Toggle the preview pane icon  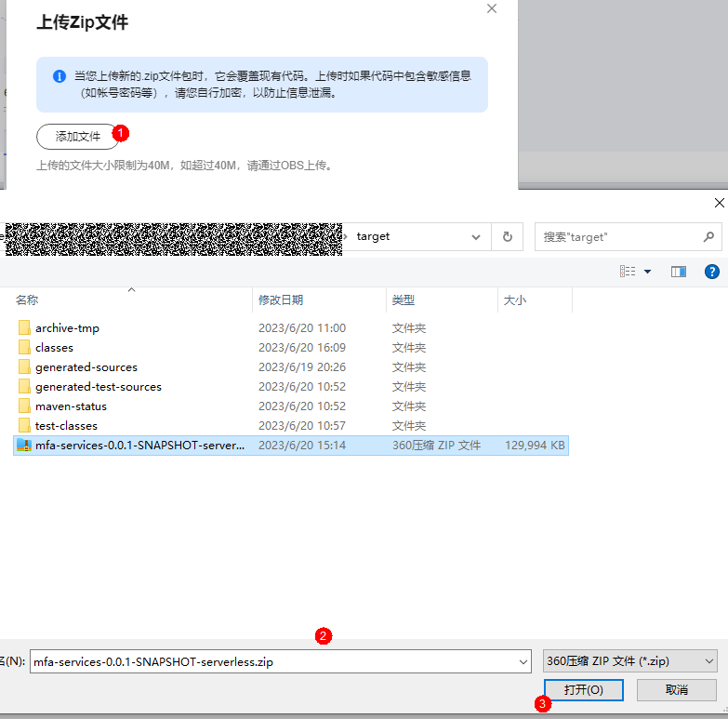click(x=678, y=272)
